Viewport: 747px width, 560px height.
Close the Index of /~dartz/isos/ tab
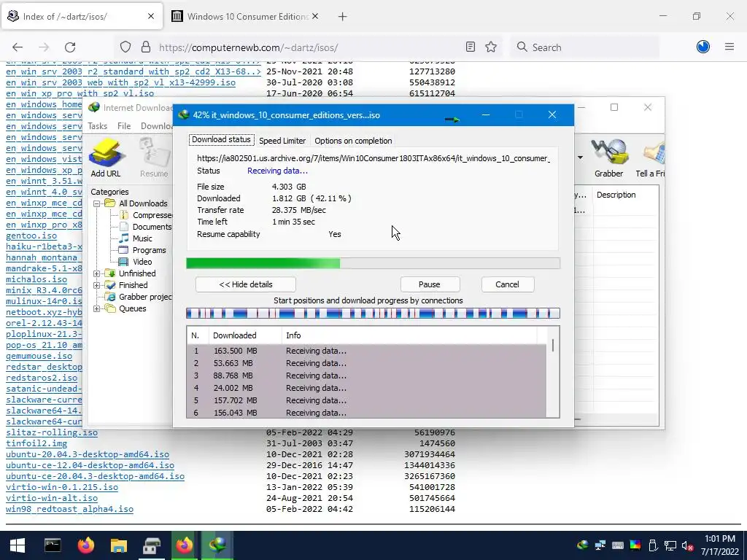(x=151, y=16)
